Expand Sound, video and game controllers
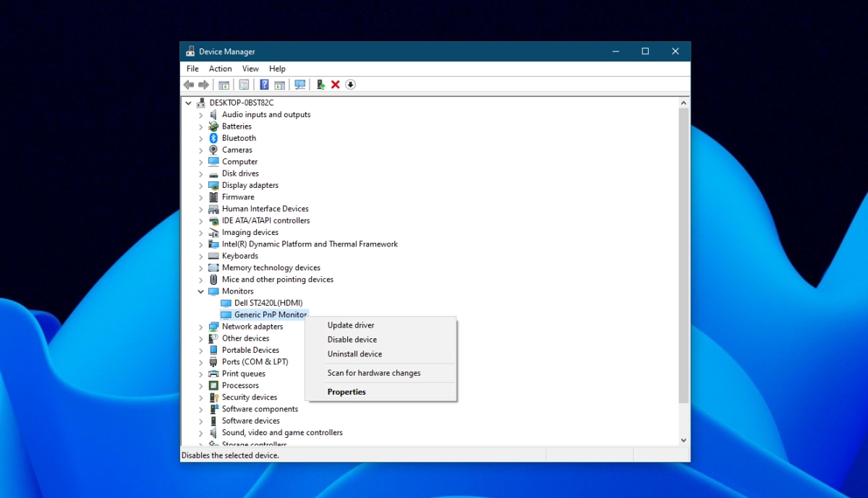868x498 pixels. pyautogui.click(x=201, y=433)
